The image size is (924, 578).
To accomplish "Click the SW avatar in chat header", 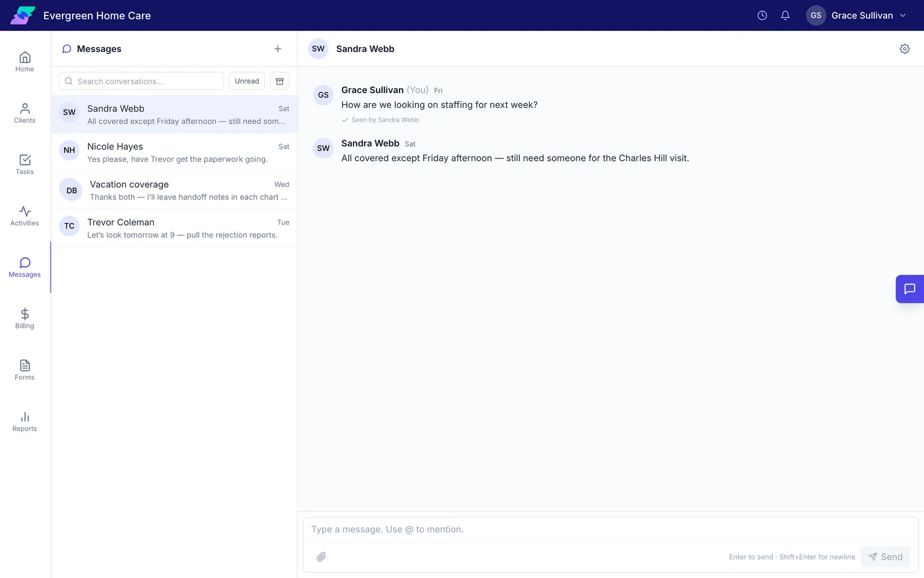I will pyautogui.click(x=318, y=49).
